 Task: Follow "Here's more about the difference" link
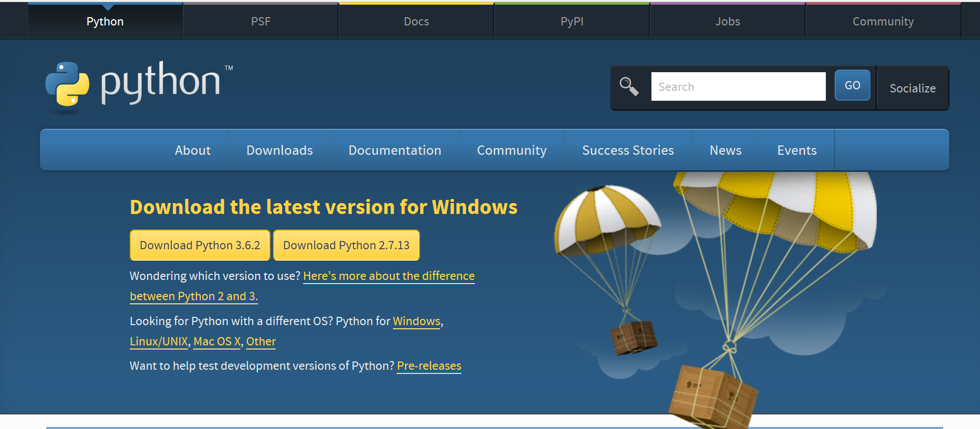point(389,276)
